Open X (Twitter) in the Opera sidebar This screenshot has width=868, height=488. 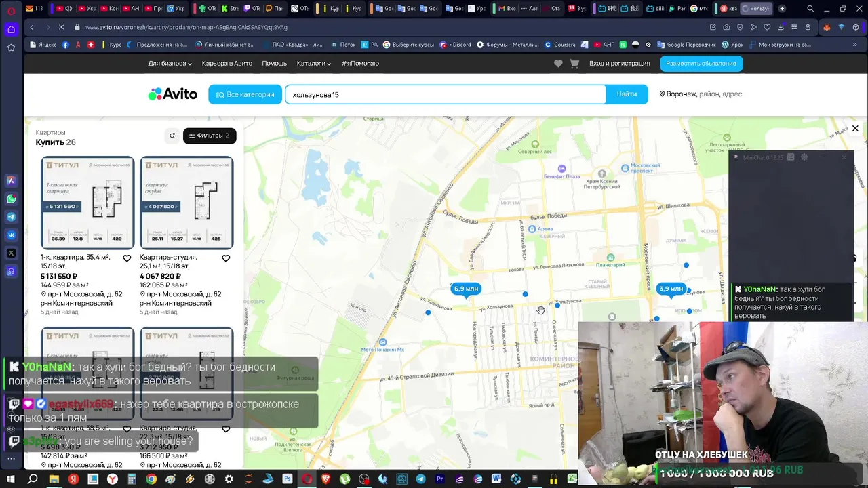11,253
